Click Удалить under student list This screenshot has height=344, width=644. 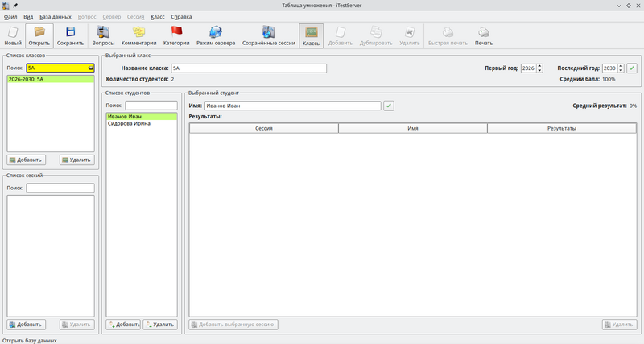159,325
